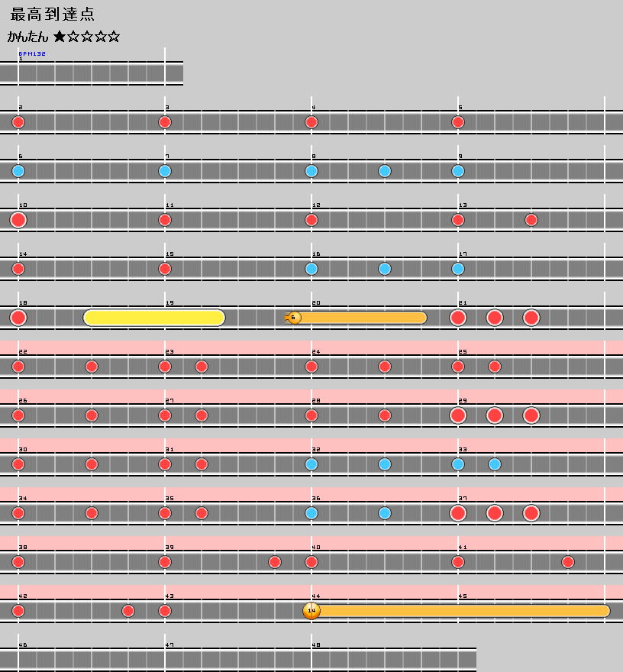
Task: Click the large red note starting measure 18
Action: click(18, 318)
